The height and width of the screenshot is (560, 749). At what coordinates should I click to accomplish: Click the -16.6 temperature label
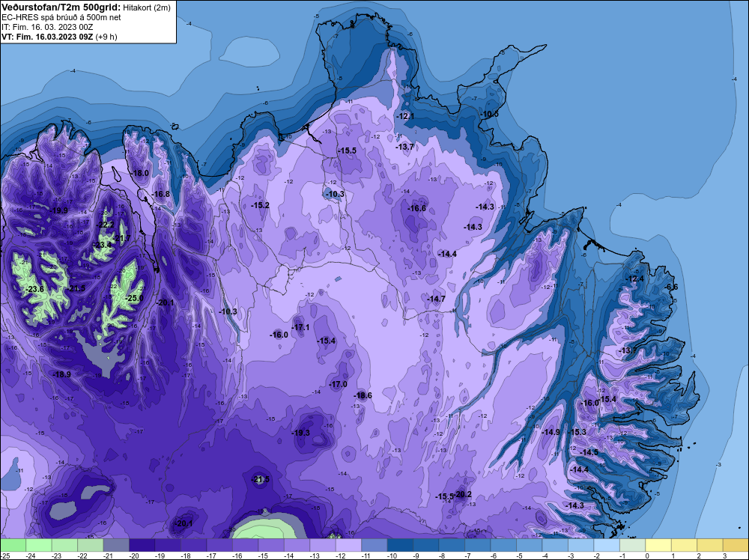[416, 208]
